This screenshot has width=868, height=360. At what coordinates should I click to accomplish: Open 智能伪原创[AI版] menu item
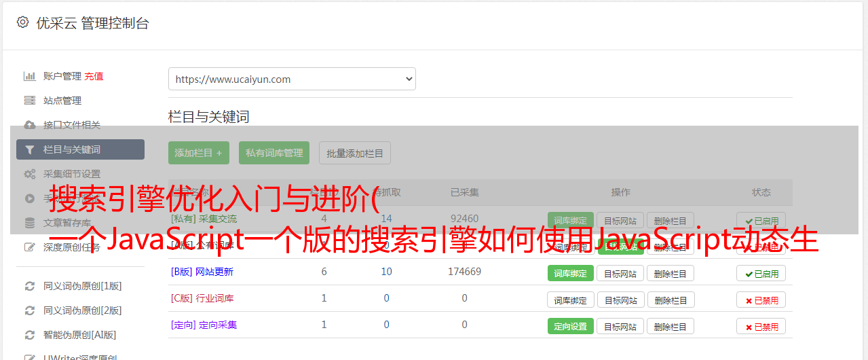80,335
